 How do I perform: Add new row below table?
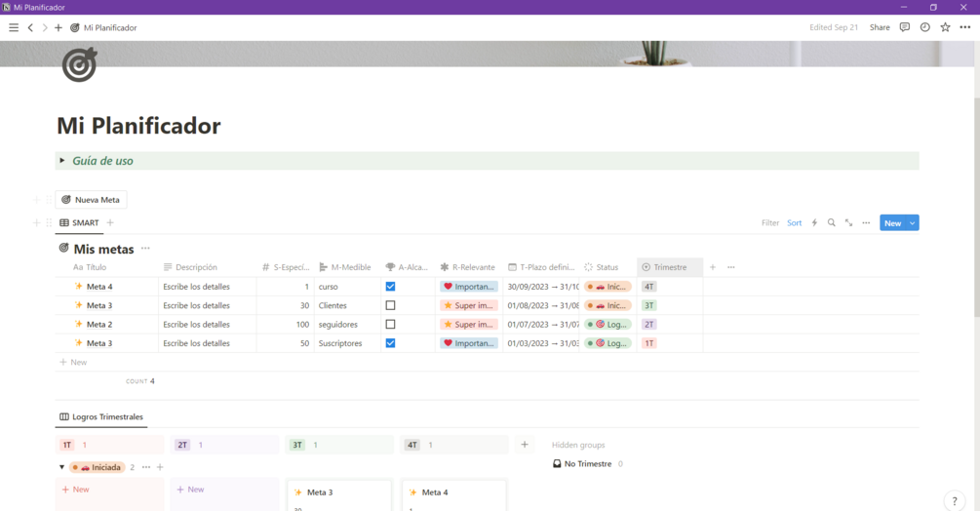pos(73,363)
